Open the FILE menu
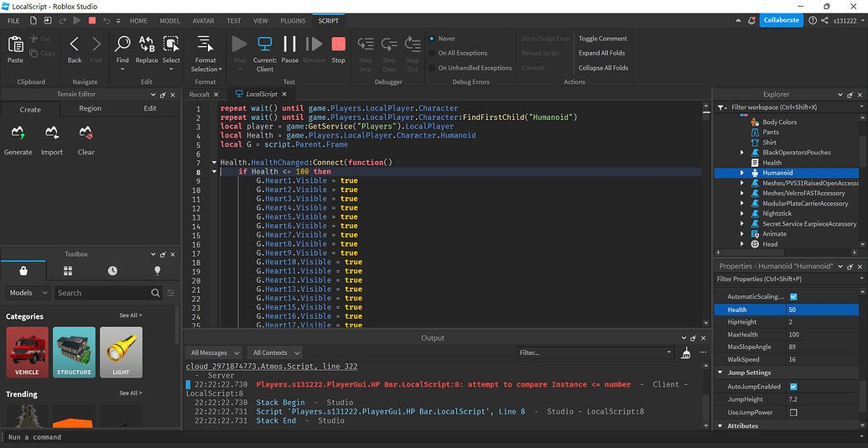 coord(13,20)
